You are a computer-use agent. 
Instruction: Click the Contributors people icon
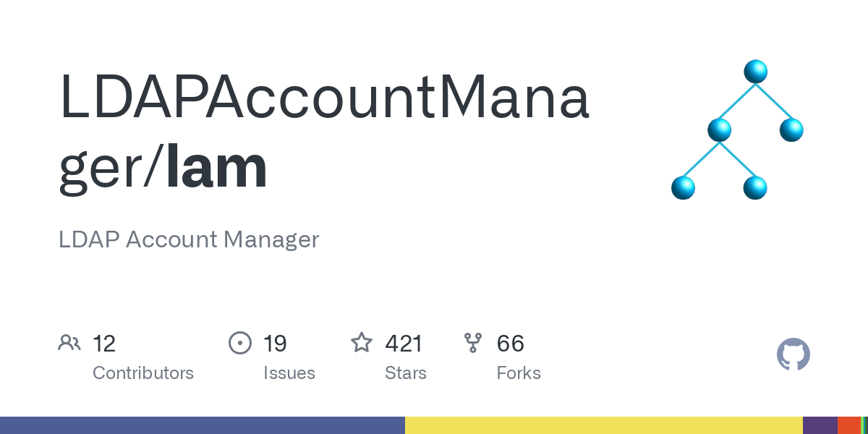(x=69, y=342)
